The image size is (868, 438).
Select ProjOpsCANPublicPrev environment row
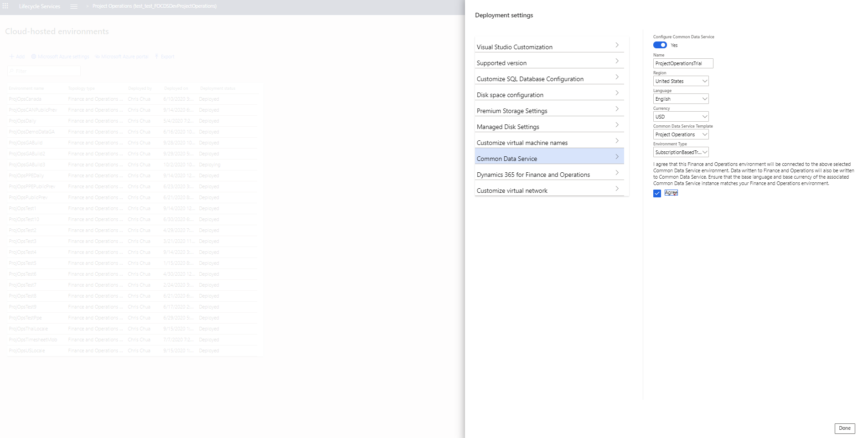[x=132, y=110]
